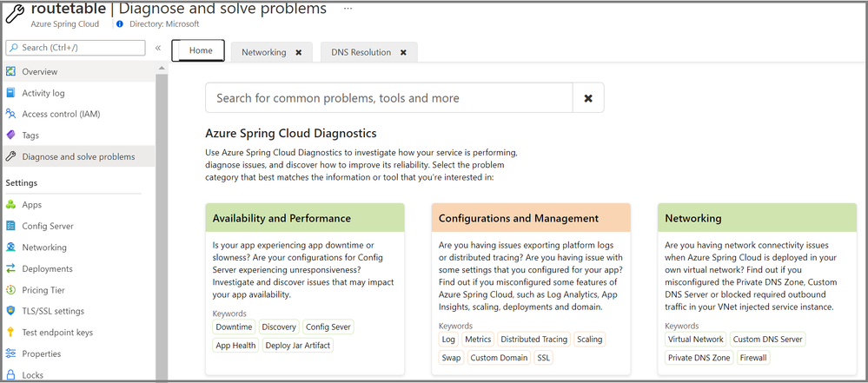Open the ellipsis more options menu in header
868x383 pixels.
(x=348, y=9)
